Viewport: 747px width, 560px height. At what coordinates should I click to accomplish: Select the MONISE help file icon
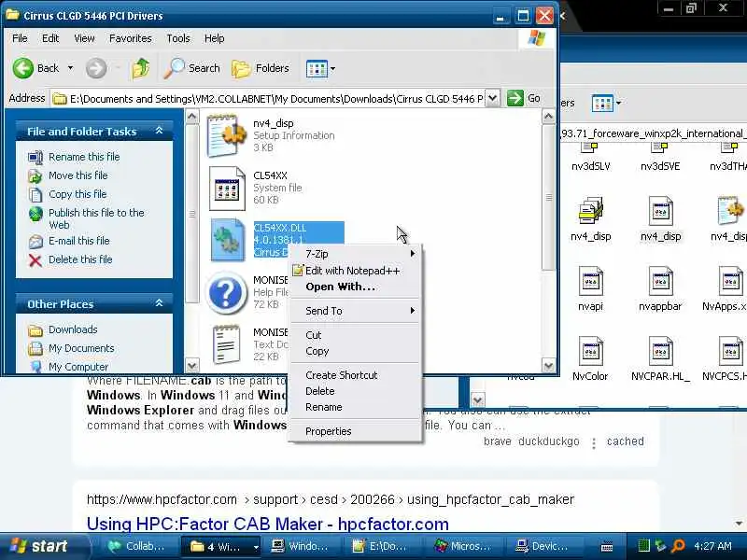(226, 292)
